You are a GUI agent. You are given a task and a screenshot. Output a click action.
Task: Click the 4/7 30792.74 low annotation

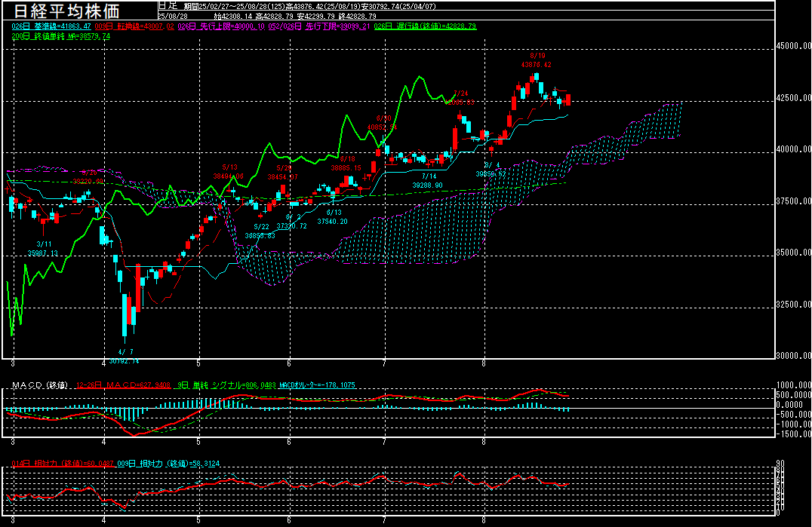point(125,357)
